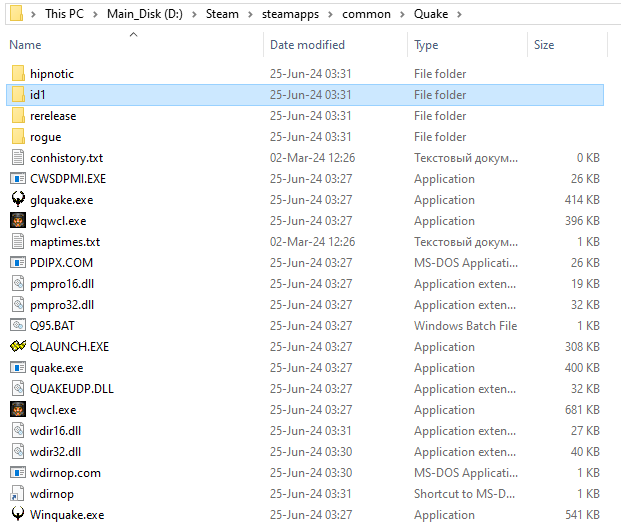The height and width of the screenshot is (531, 621).
Task: Expand chevron after This PC breadcrumb
Action: (95, 14)
